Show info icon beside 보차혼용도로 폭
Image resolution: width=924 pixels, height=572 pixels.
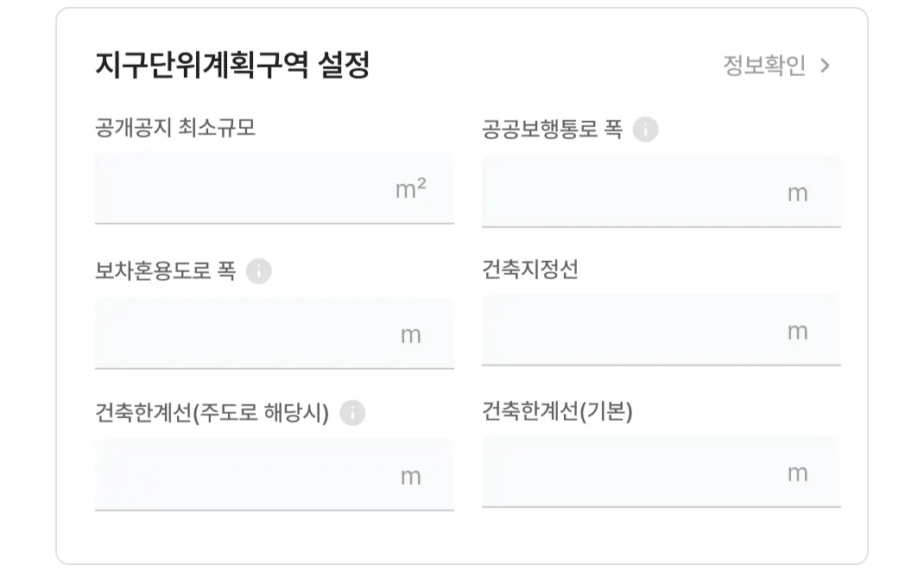click(259, 271)
